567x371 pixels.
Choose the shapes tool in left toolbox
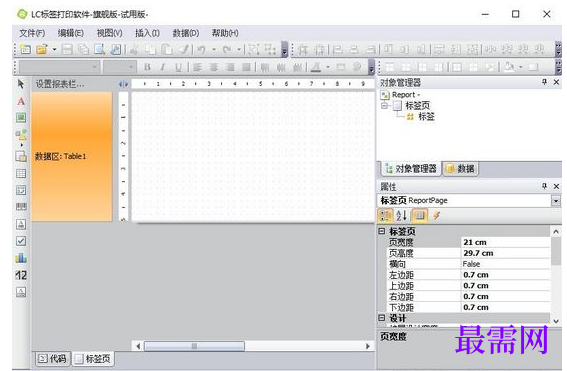[21, 135]
